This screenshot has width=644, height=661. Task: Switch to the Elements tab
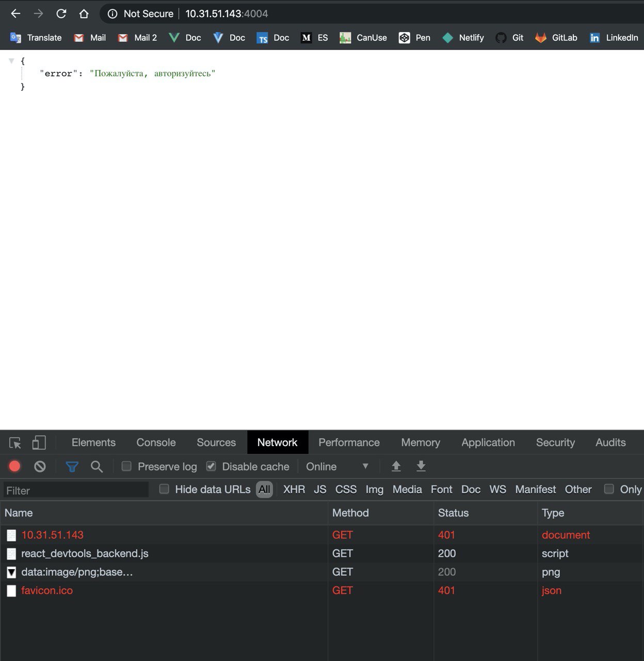pos(93,443)
